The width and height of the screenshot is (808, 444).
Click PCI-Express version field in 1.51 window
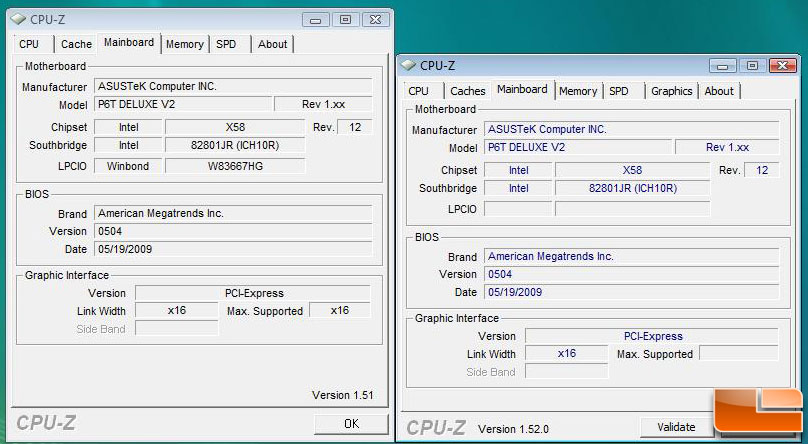(x=253, y=293)
